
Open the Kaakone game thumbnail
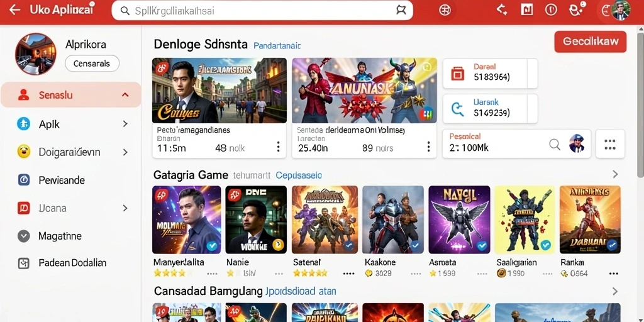click(393, 219)
